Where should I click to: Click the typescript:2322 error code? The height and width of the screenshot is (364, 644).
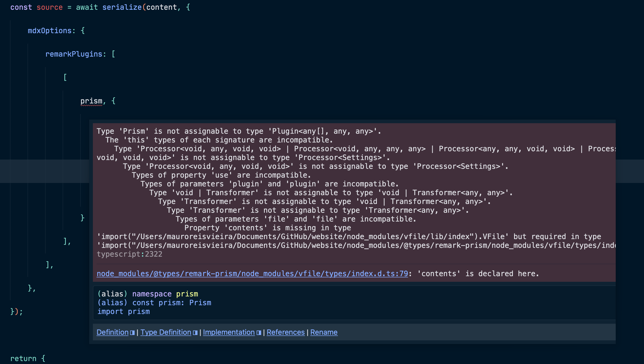pos(129,254)
